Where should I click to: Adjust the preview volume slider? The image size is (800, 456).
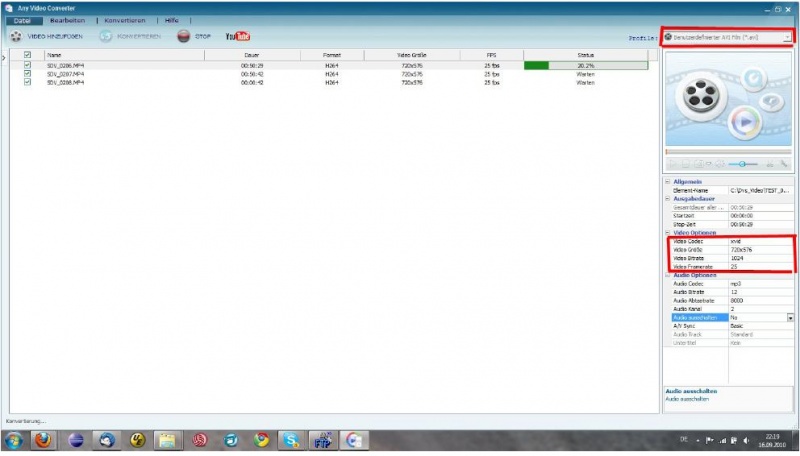coord(742,163)
